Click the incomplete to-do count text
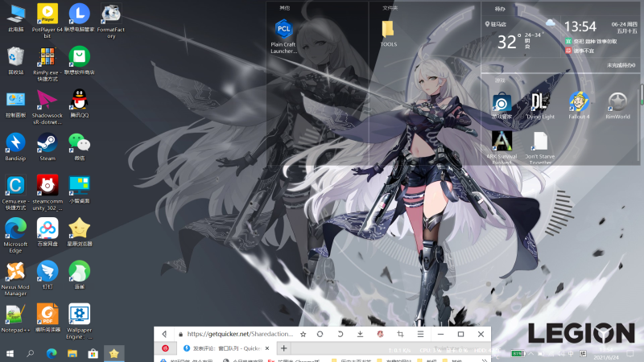The height and width of the screenshot is (362, 644). click(x=621, y=65)
